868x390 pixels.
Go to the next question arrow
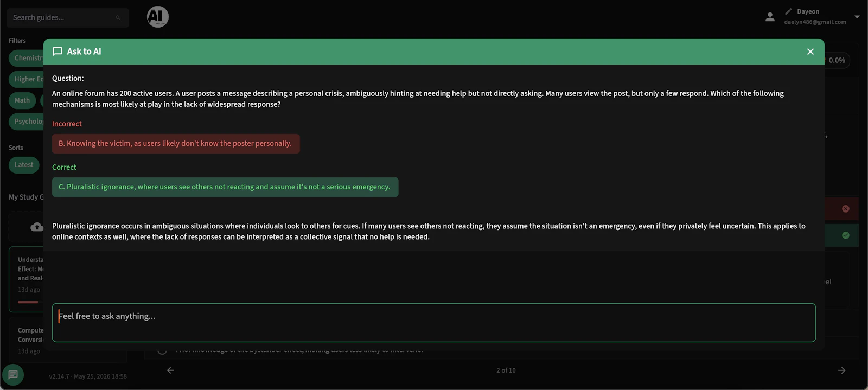click(x=841, y=370)
